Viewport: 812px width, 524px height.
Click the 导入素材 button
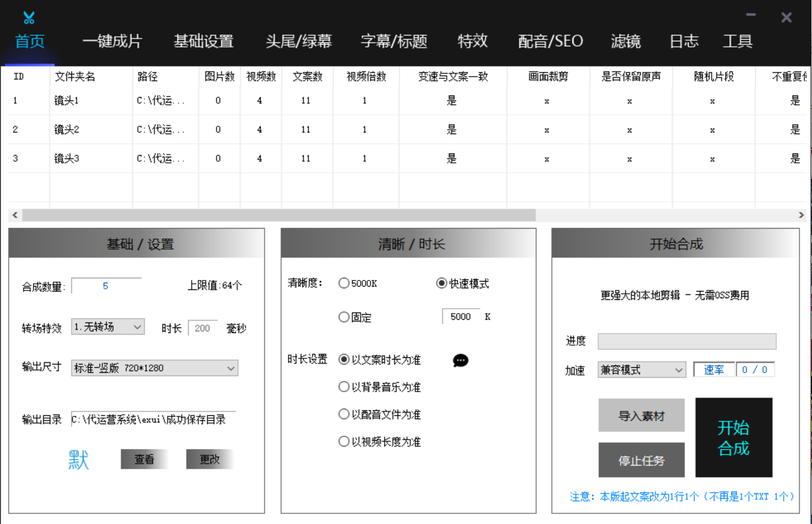pyautogui.click(x=641, y=416)
